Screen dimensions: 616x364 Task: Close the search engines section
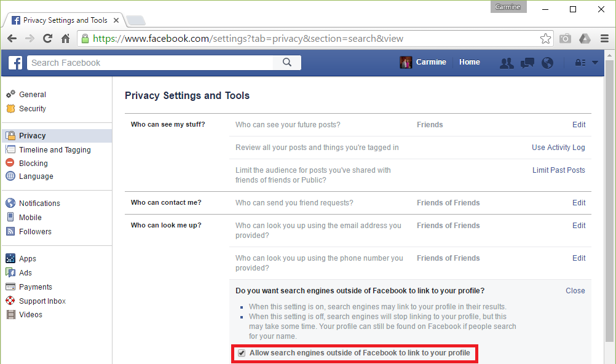tap(575, 291)
